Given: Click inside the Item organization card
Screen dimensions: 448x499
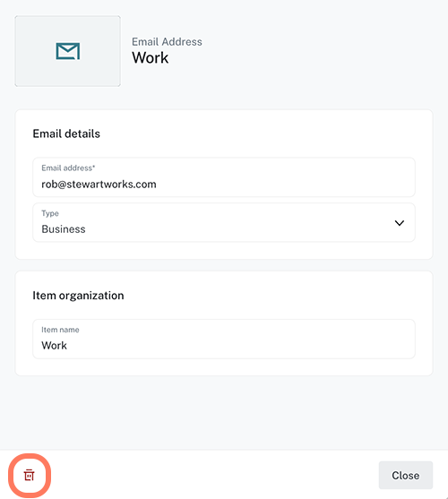Looking at the screenshot, I should (224, 323).
